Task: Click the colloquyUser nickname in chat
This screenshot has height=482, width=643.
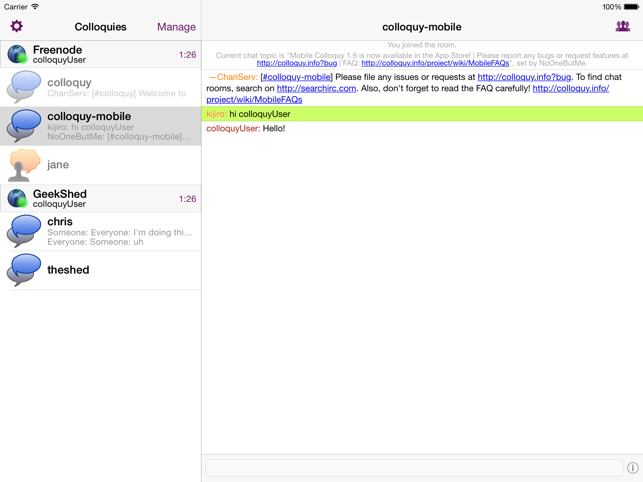Action: tap(233, 128)
